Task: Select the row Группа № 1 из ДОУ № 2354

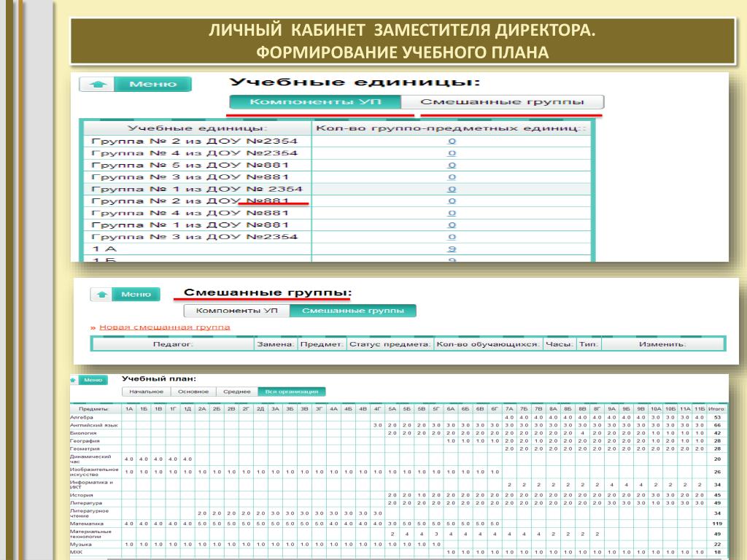Action: tap(337, 189)
